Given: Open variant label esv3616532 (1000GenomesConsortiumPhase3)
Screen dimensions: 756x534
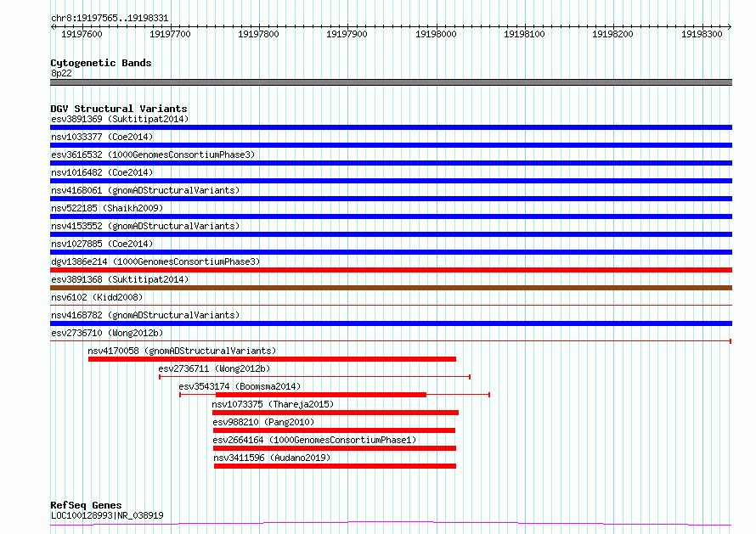Looking at the screenshot, I should click(x=153, y=155).
